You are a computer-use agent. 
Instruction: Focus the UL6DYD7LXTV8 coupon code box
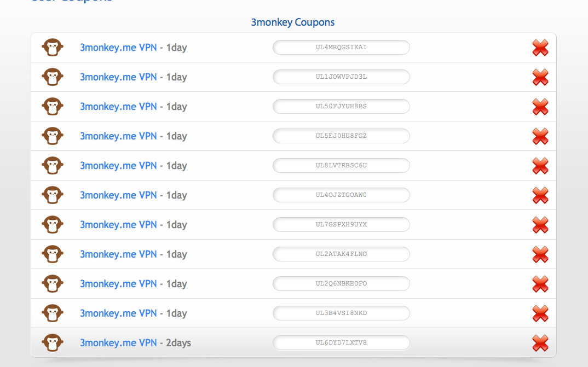[x=341, y=343]
